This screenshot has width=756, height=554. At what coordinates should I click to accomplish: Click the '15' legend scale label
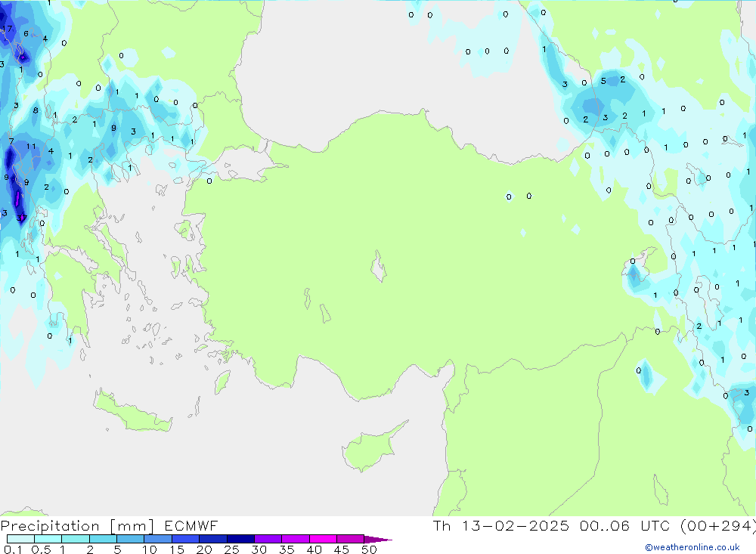pos(177,549)
